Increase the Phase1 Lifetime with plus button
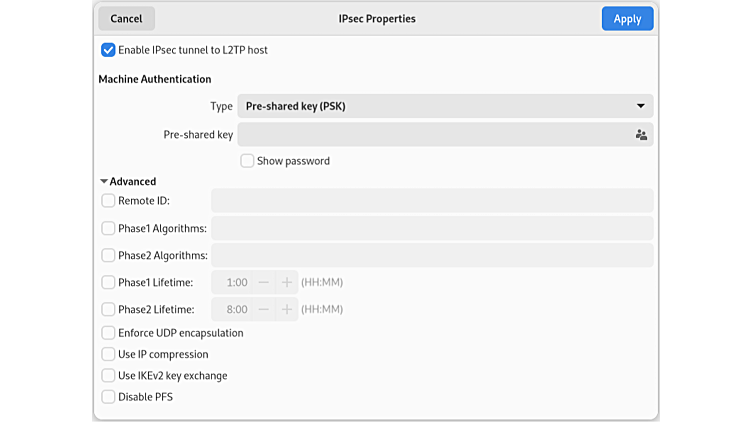The image size is (752, 423). pyautogui.click(x=287, y=283)
